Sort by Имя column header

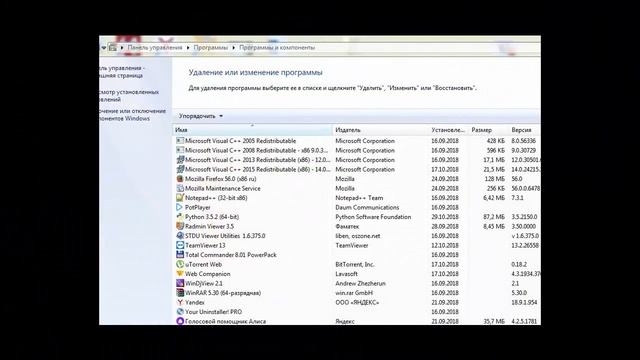pos(253,130)
